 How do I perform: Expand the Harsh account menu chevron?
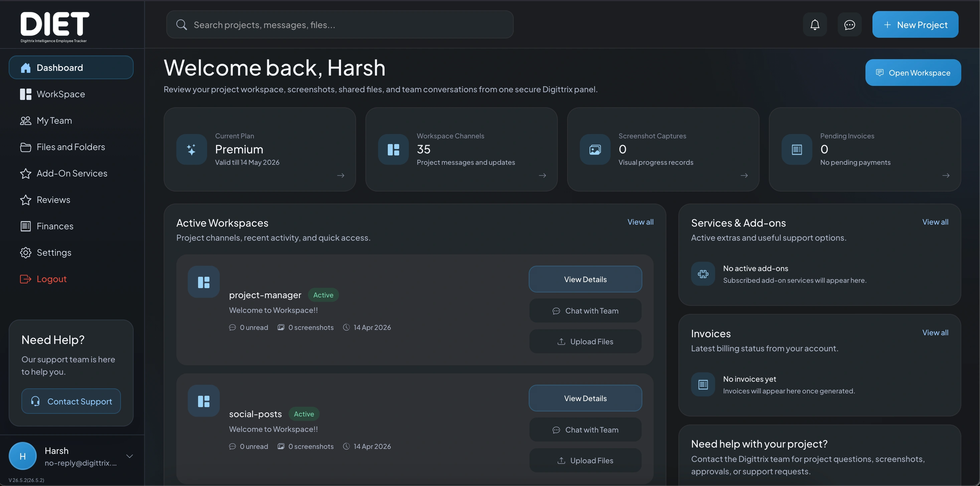point(129,456)
